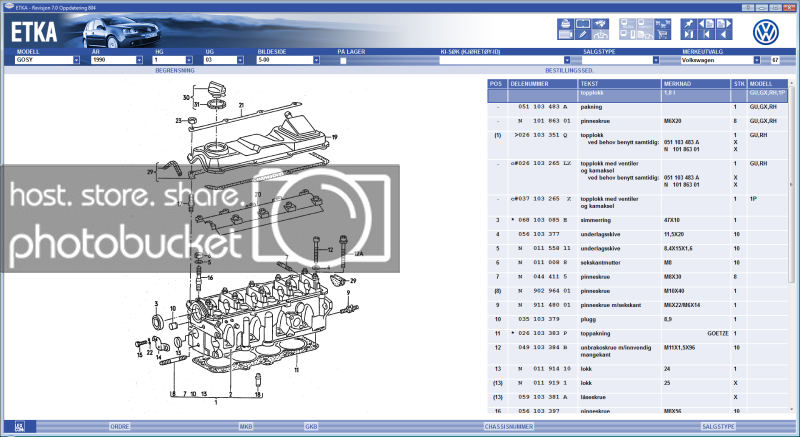Screen dimensions: 800x437
Task: Go to the next illustration page icon
Action: 724,24
